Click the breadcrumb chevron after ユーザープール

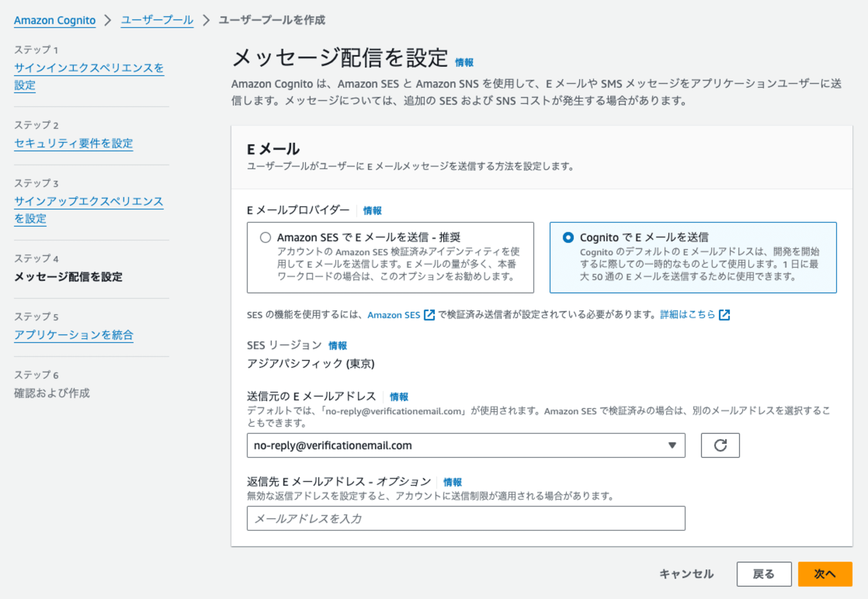206,20
